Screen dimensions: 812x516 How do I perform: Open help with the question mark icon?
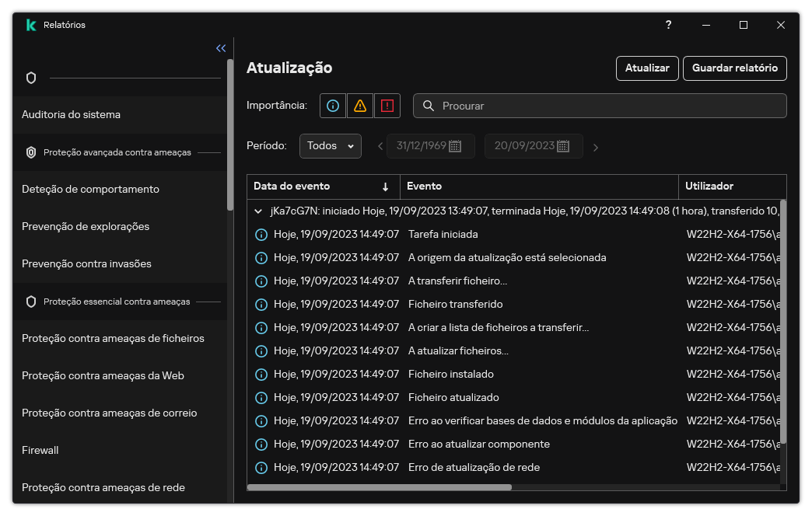click(x=668, y=25)
